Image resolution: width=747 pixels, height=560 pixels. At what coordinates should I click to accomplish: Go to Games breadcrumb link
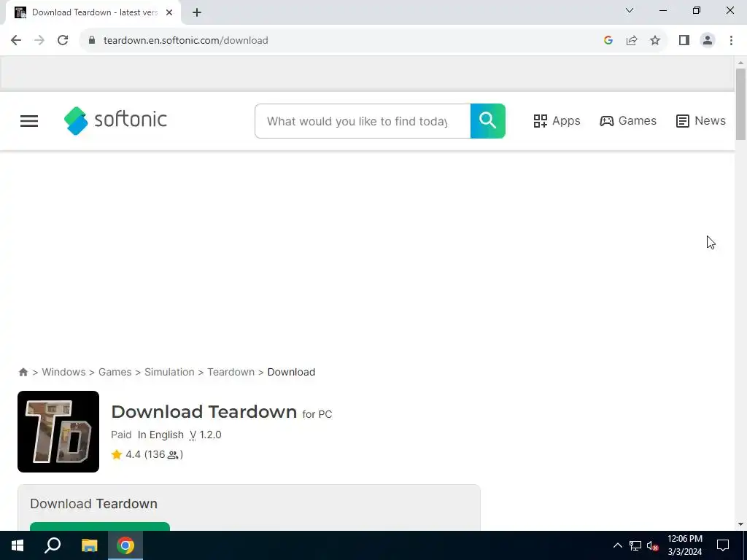115,372
